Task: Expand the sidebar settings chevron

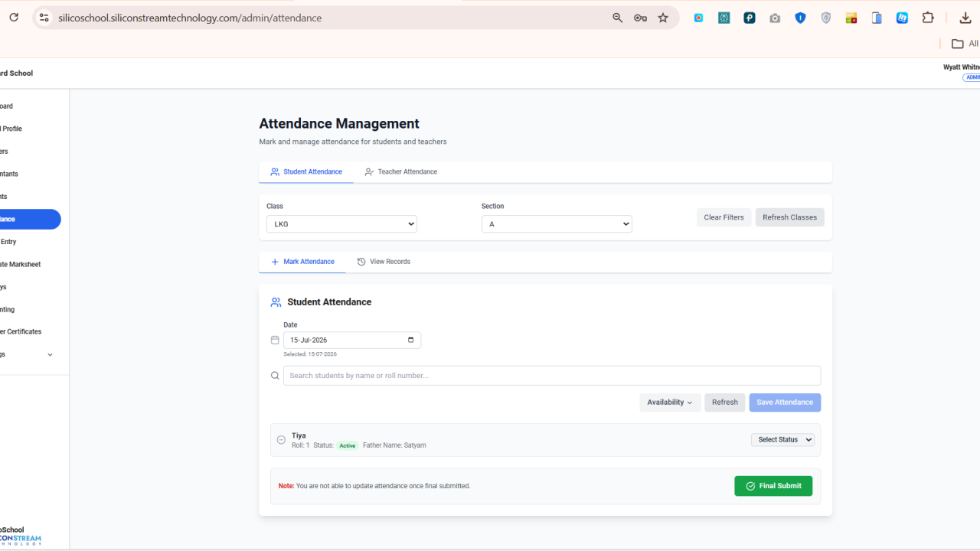Action: point(50,354)
